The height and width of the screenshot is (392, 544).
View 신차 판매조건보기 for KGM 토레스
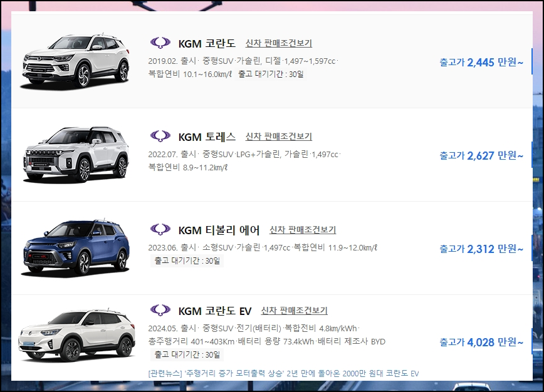279,137
